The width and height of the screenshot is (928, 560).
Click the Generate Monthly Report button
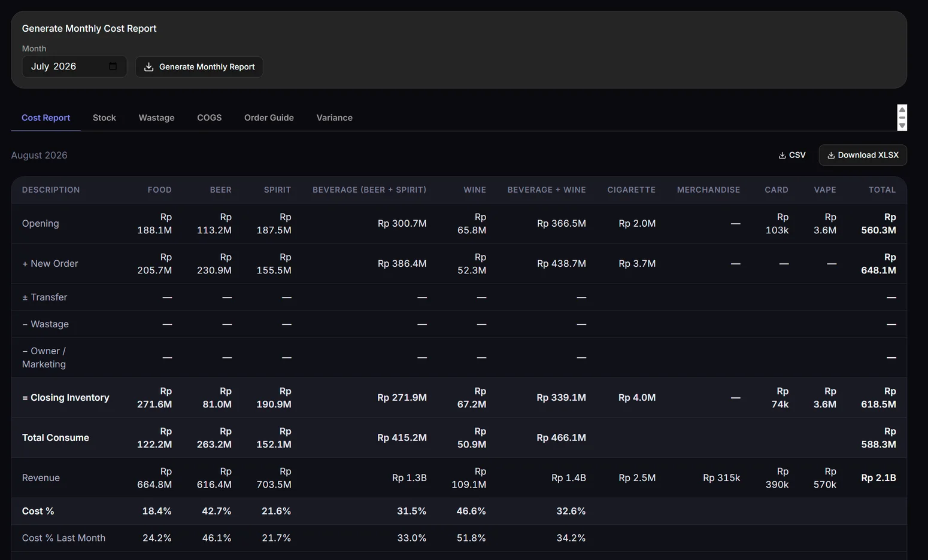[199, 66]
